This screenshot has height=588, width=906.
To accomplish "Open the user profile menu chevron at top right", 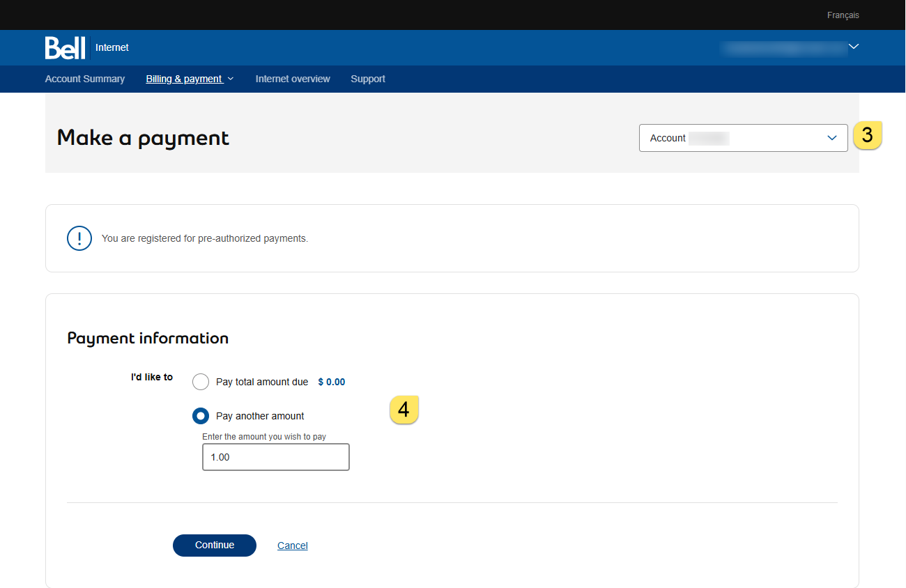I will [854, 47].
